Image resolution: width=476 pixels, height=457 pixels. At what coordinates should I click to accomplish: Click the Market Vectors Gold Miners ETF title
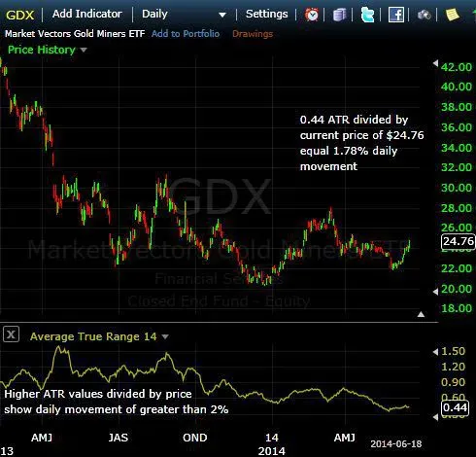(x=75, y=34)
